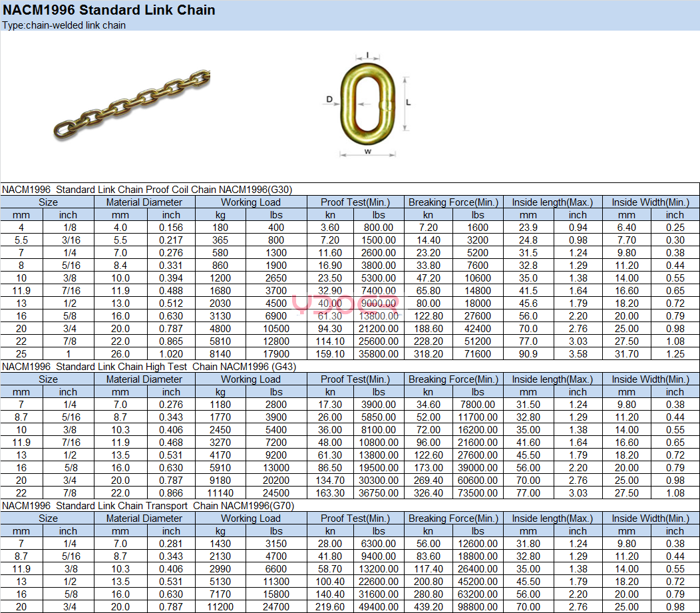
Task: Select the breaking force value '51200'
Action: coord(478,341)
